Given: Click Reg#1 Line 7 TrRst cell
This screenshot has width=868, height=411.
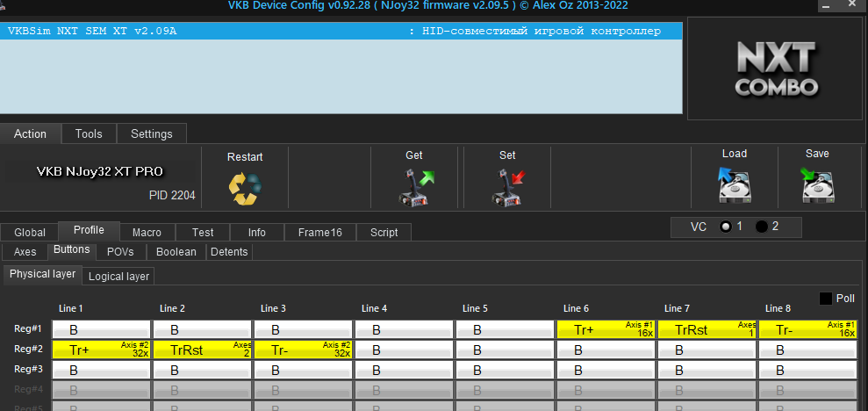Looking at the screenshot, I should tap(707, 329).
